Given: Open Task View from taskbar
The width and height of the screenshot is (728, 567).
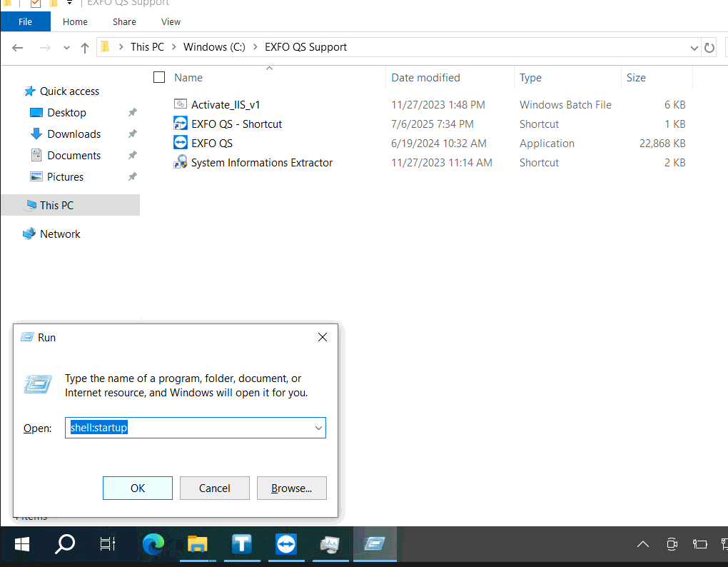Looking at the screenshot, I should 108,544.
